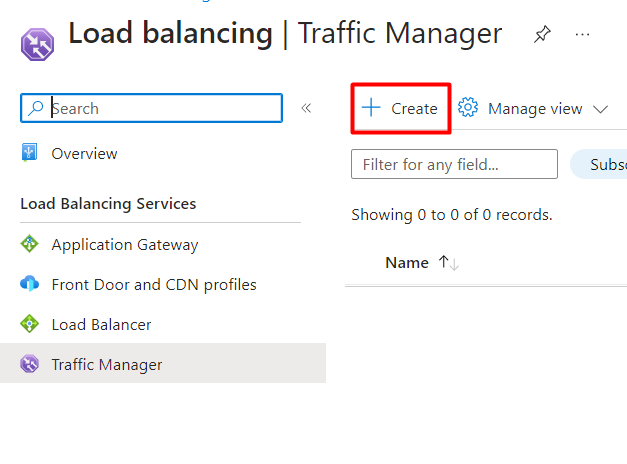The height and width of the screenshot is (464, 627).
Task: Click the Manage view gear icon
Action: click(468, 108)
